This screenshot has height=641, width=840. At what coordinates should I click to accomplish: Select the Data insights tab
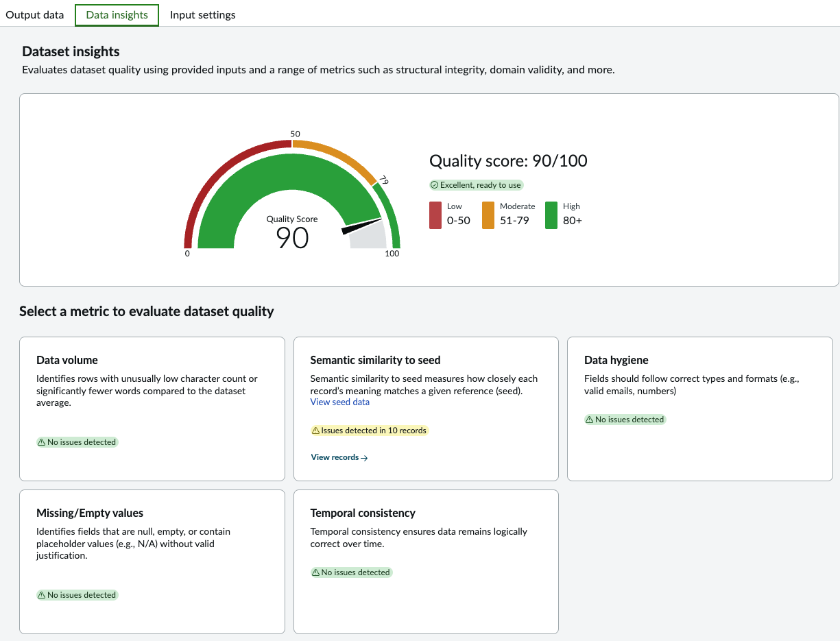click(x=117, y=14)
